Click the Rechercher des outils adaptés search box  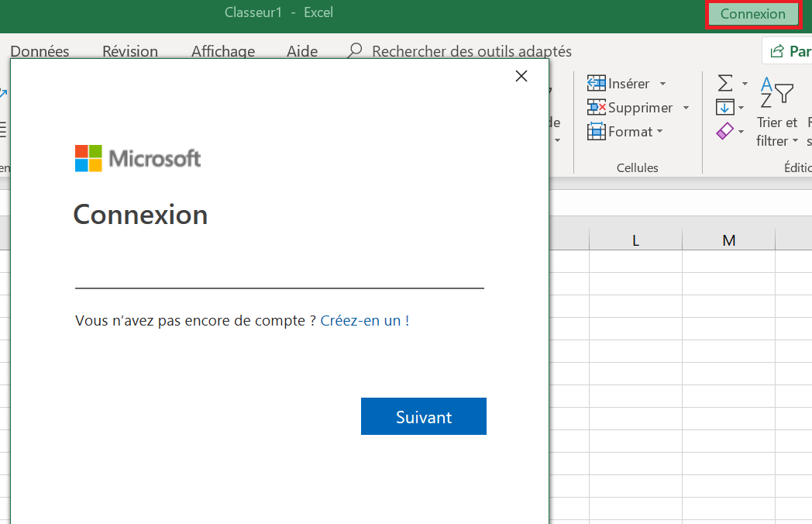pos(472,51)
